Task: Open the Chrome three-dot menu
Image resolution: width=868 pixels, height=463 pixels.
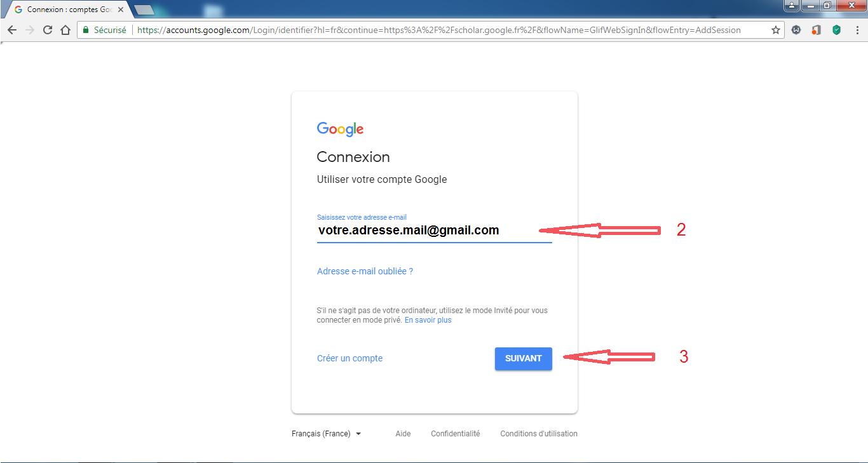Action: 857,30
